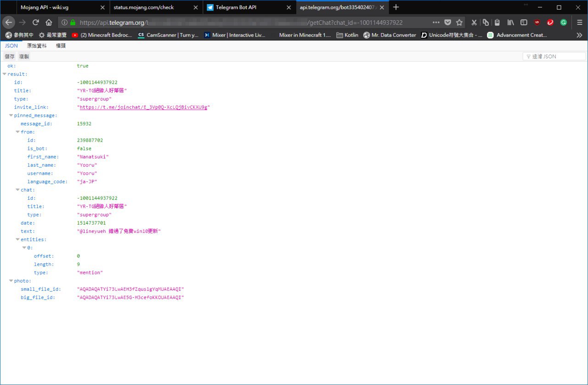Open the Firefox hamburger menu
The width and height of the screenshot is (588, 385).
pyautogui.click(x=580, y=22)
